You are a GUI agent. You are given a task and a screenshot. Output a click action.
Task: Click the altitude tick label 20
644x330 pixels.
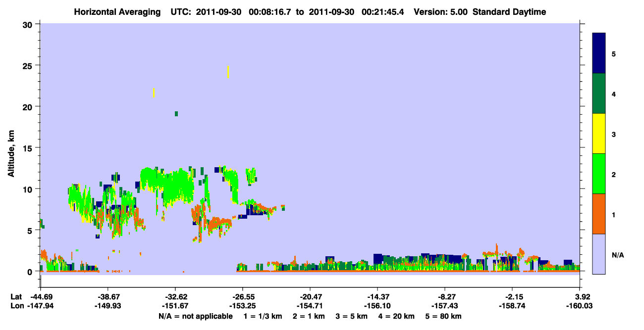(x=29, y=106)
